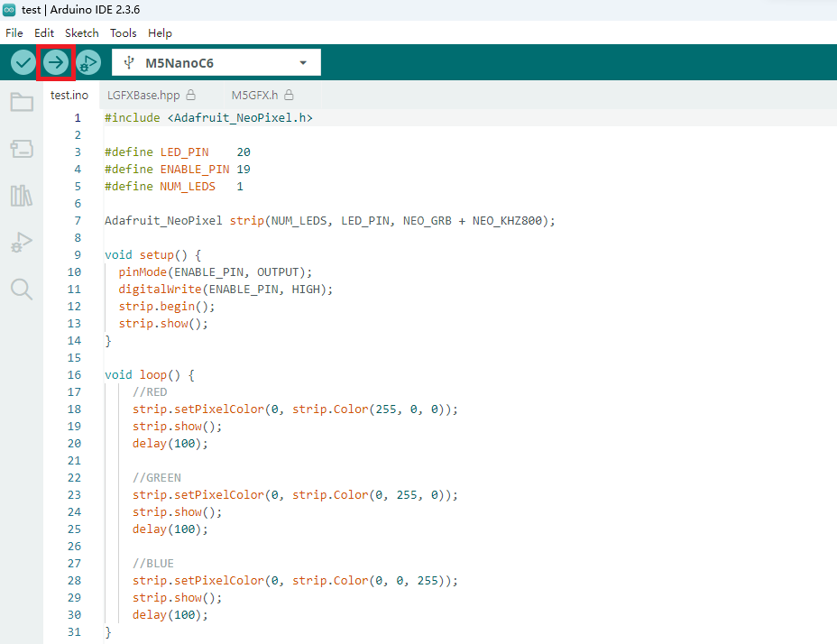The height and width of the screenshot is (644, 837).
Task: Click the strip.show() on line 13
Action: tap(163, 324)
